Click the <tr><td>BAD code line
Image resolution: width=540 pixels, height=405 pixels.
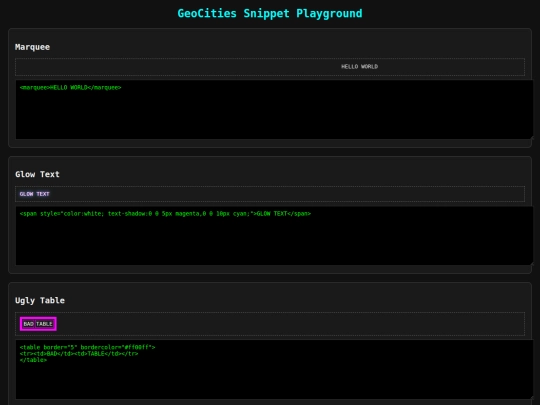[79, 353]
